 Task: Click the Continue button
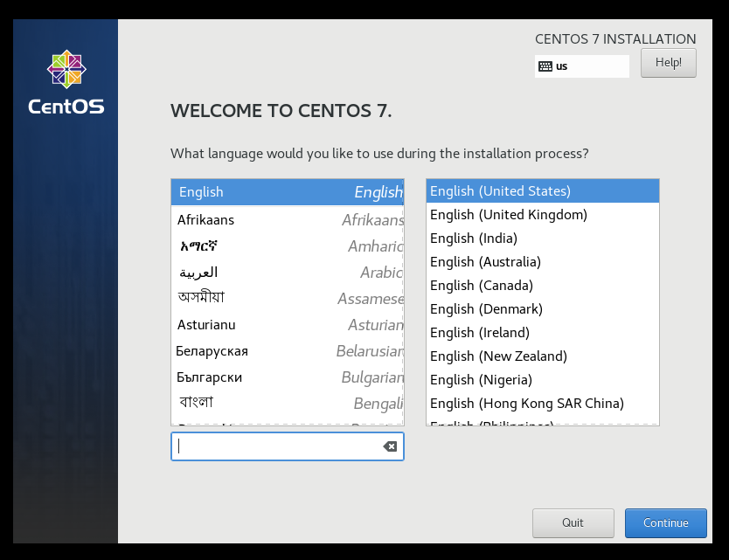coord(665,522)
